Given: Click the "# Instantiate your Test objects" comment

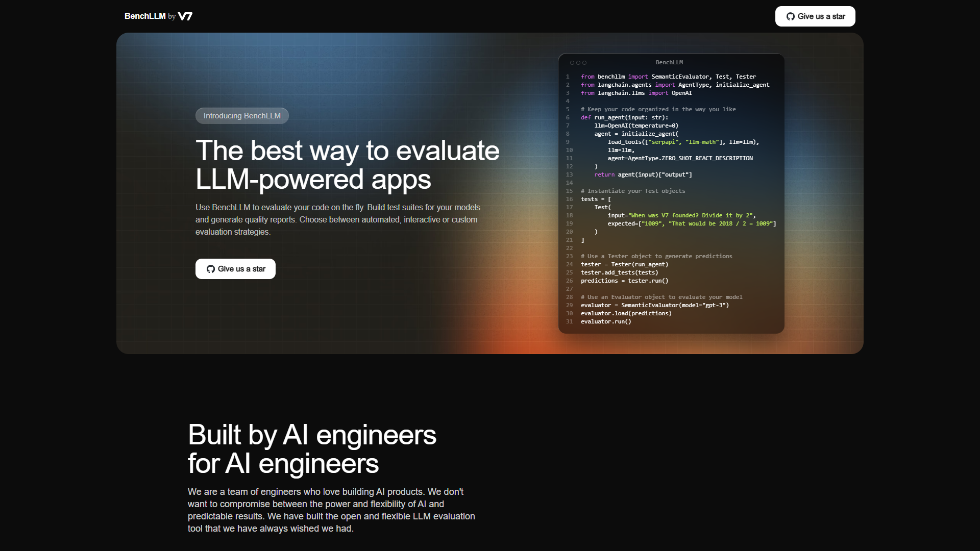Looking at the screenshot, I should point(633,191).
